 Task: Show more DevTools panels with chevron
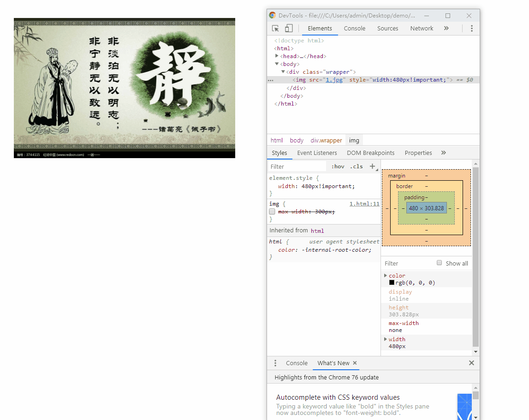[x=446, y=29]
